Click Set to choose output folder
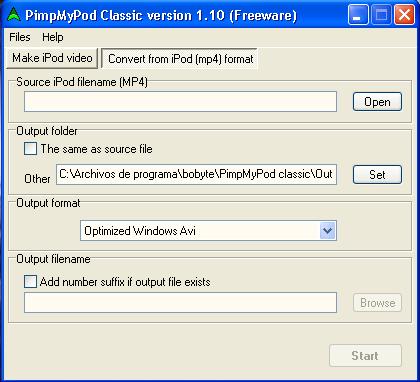The width and height of the screenshot is (420, 382). [x=377, y=174]
